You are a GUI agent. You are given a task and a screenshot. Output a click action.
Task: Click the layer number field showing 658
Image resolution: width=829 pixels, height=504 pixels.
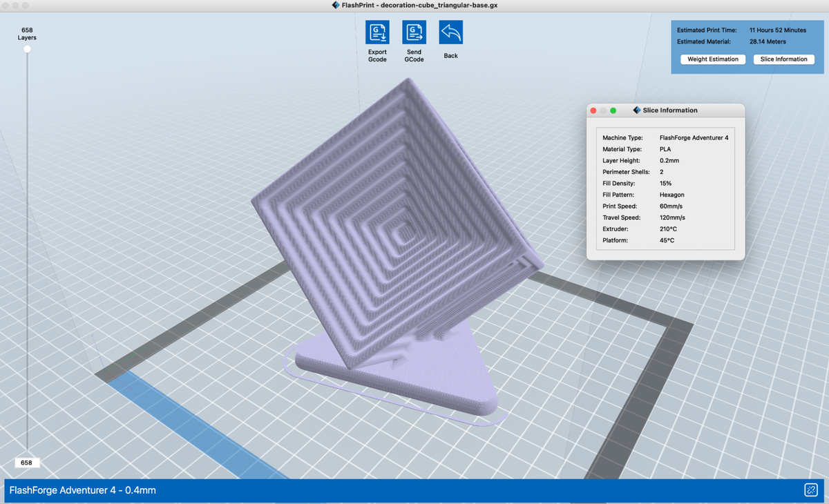pos(27,462)
